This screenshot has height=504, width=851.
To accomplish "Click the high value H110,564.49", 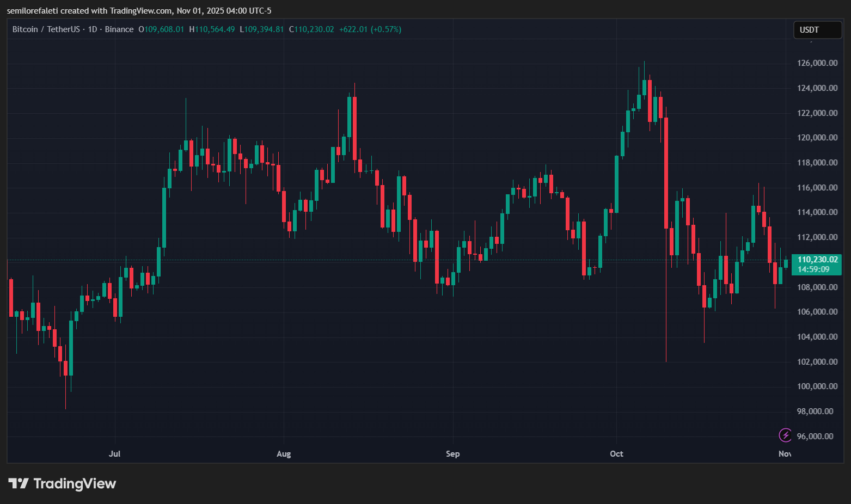I will 212,29.
